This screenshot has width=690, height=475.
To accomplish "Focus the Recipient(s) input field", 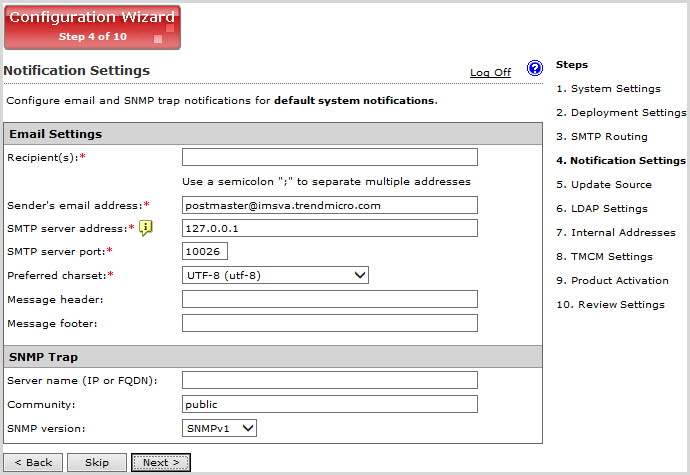I will pyautogui.click(x=330, y=157).
